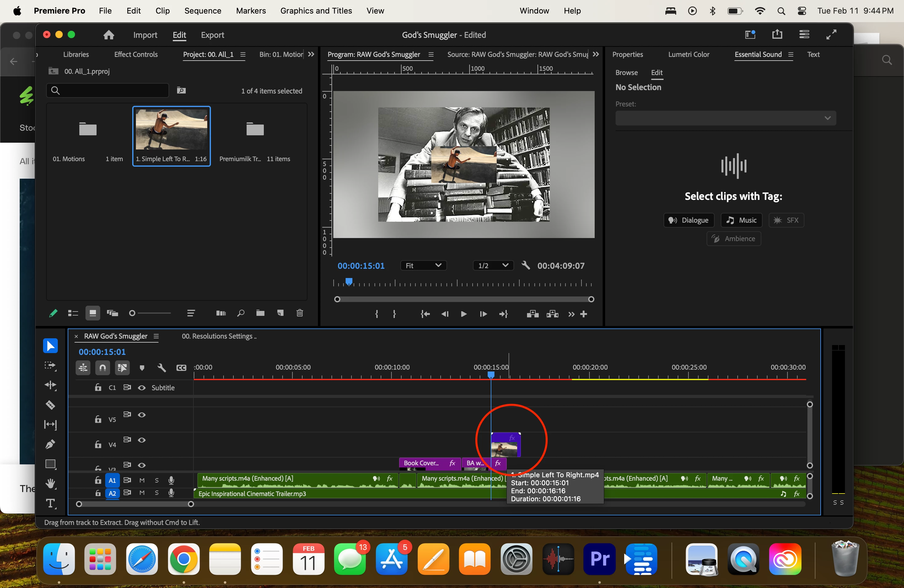Open the Fit zoom level dropdown

(423, 265)
